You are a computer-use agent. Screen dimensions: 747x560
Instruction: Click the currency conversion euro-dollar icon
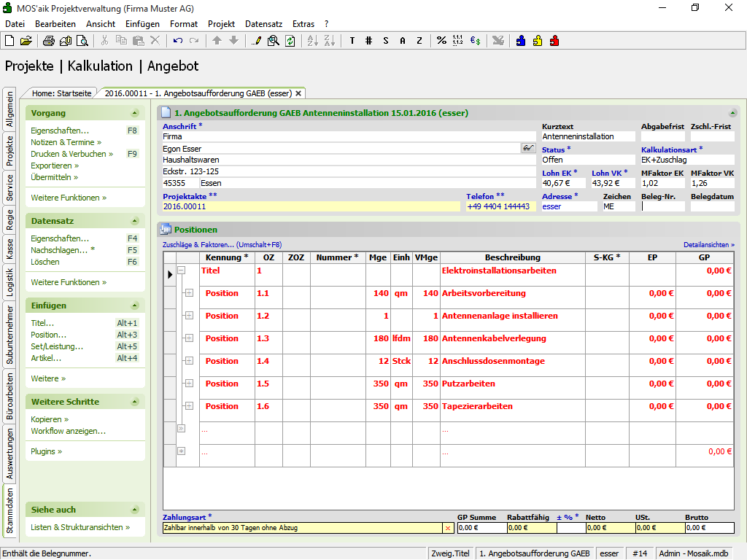(x=475, y=41)
